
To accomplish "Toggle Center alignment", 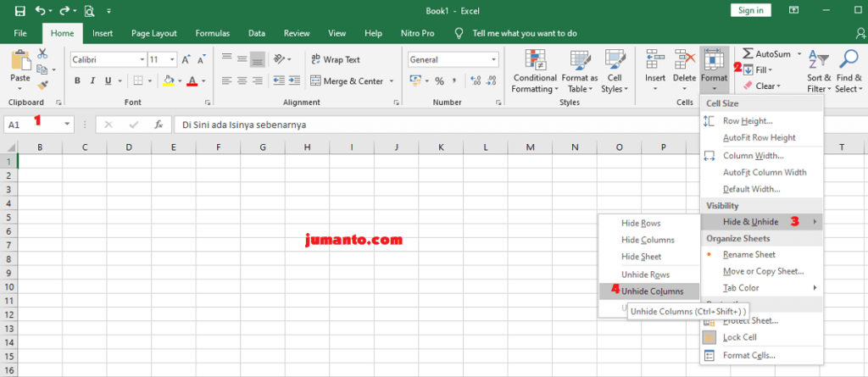I will click(242, 80).
